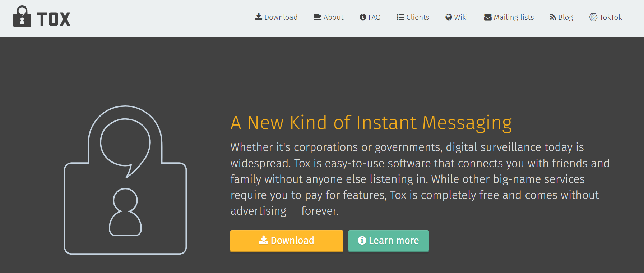Open the Blog nav link

(561, 17)
